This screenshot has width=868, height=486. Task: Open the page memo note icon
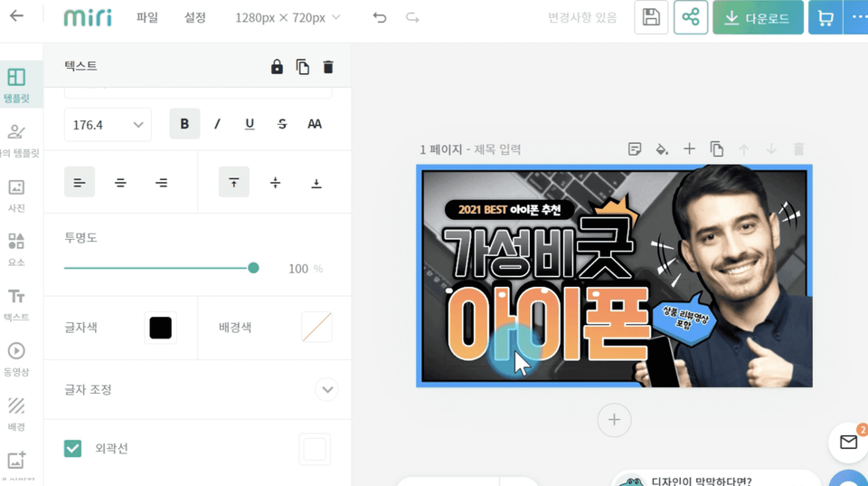[x=635, y=149]
